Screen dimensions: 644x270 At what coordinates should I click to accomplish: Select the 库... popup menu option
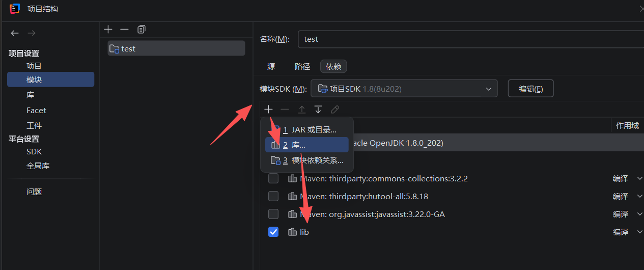[x=306, y=145]
